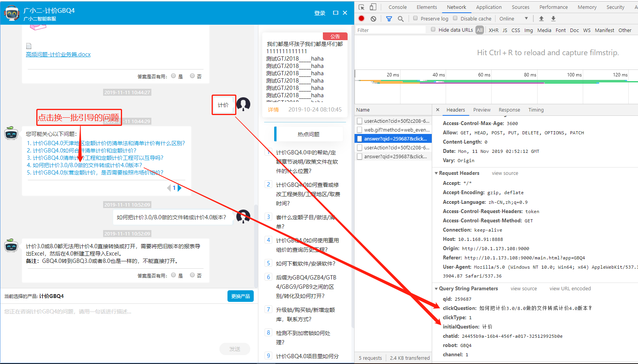Toggle the device toolbar icon
The height and width of the screenshot is (364, 638).
coord(373,7)
